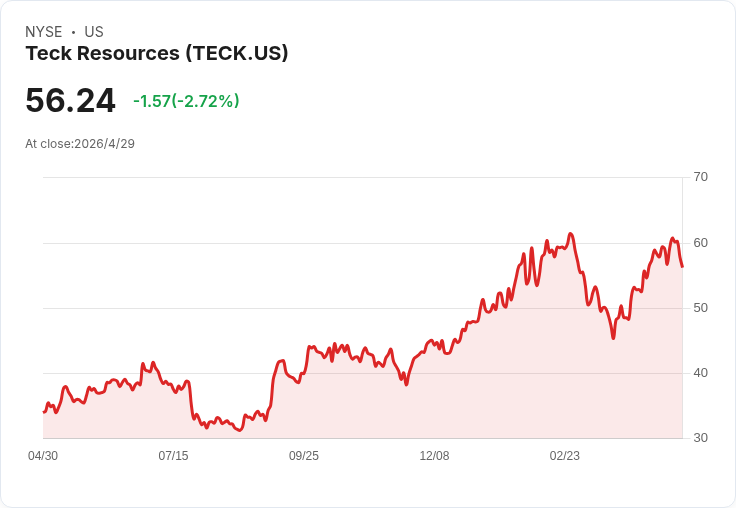Click the US market label
The height and width of the screenshot is (508, 736).
pyautogui.click(x=94, y=32)
